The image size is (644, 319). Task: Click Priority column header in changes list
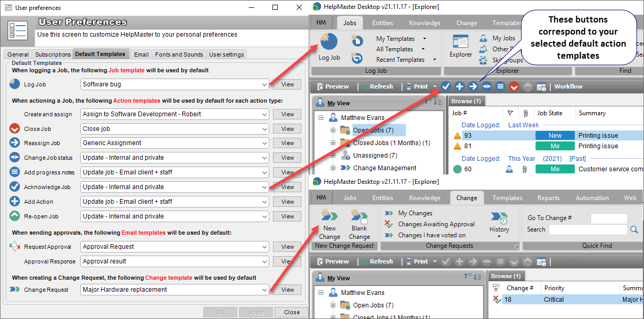554,288
